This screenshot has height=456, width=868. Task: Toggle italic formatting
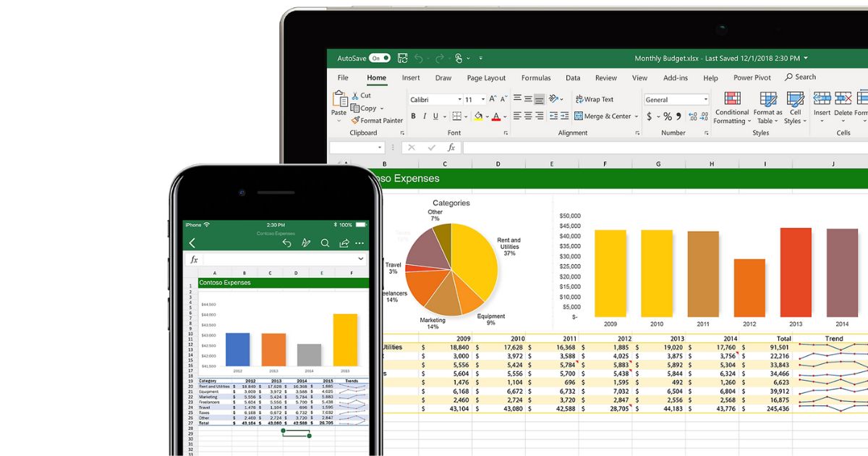click(424, 116)
